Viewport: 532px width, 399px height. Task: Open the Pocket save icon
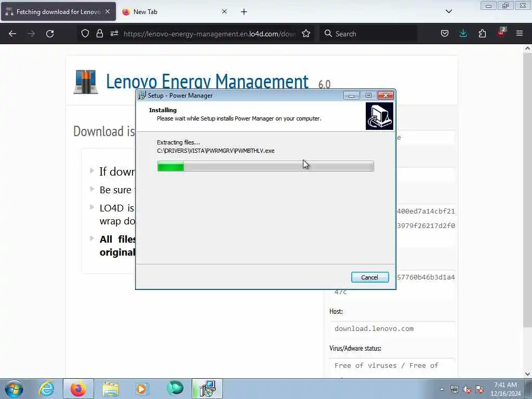click(x=445, y=34)
